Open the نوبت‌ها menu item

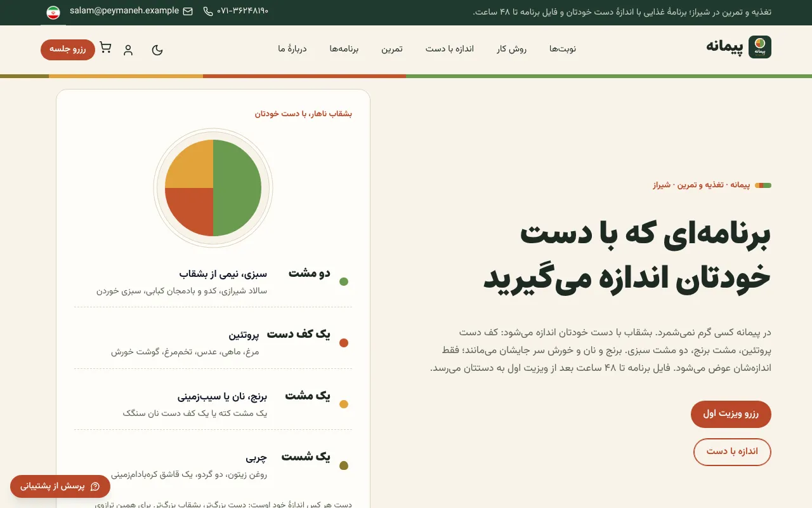point(563,49)
